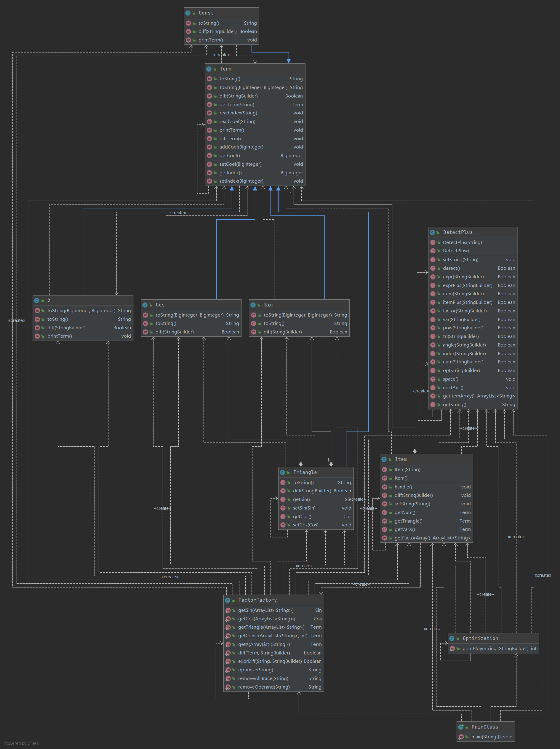Select the FactorFactory class title
The width and height of the screenshot is (560, 749).
click(x=257, y=600)
